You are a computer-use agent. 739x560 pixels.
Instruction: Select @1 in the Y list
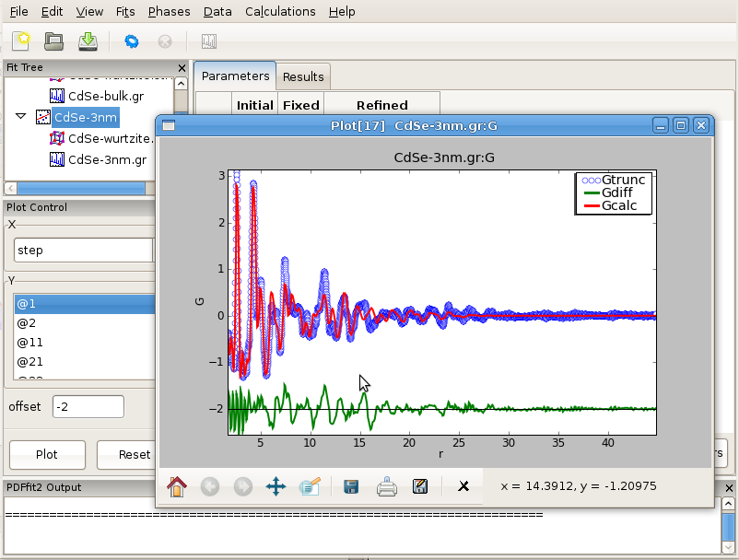[x=85, y=304]
